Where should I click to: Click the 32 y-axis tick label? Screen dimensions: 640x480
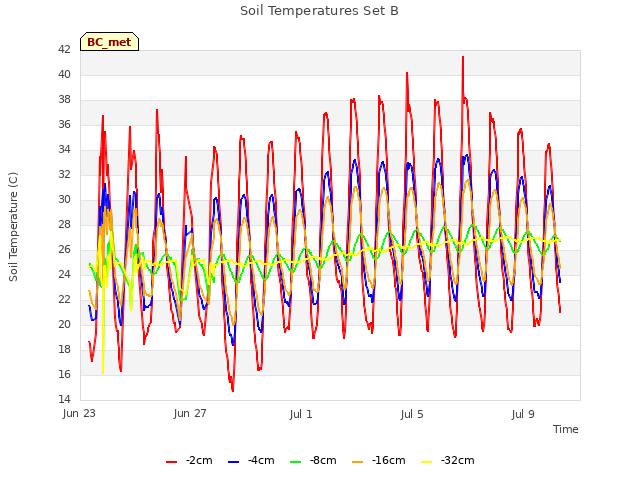point(64,174)
